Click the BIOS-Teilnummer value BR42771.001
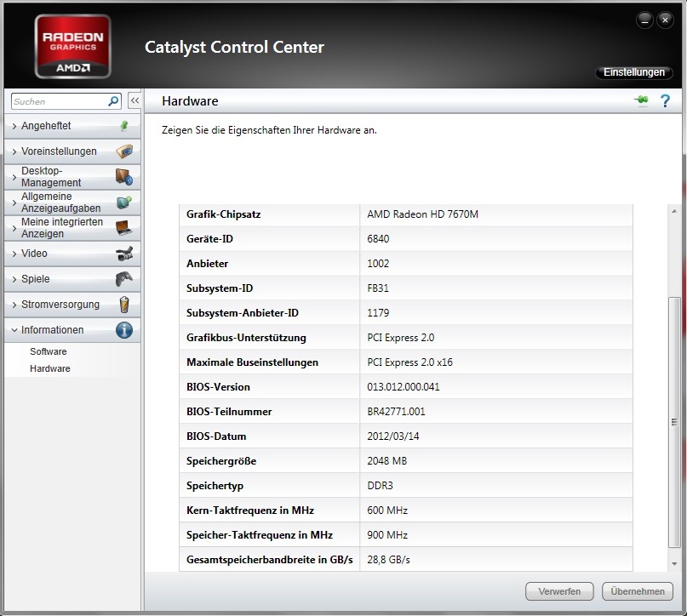687x616 pixels. [396, 412]
